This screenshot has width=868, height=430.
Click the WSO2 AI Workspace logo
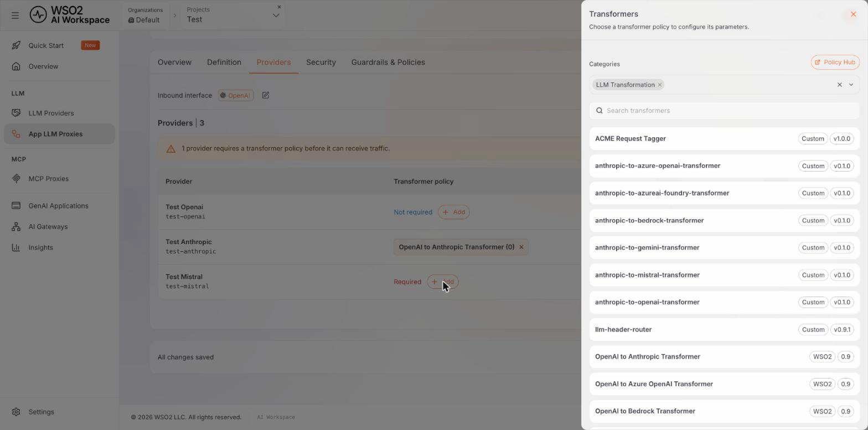70,15
